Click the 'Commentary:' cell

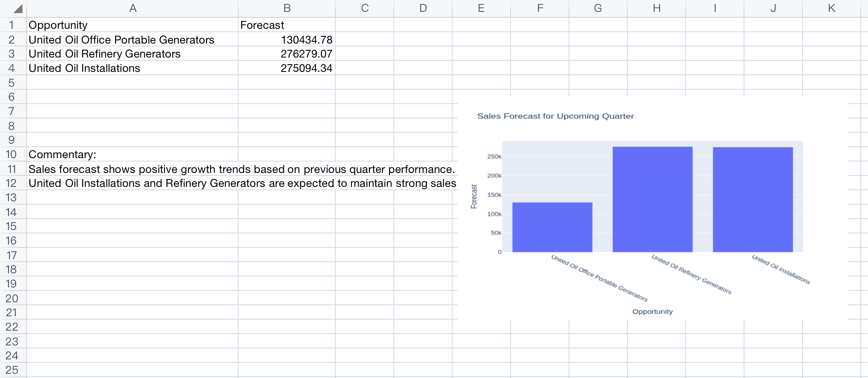[x=132, y=154]
